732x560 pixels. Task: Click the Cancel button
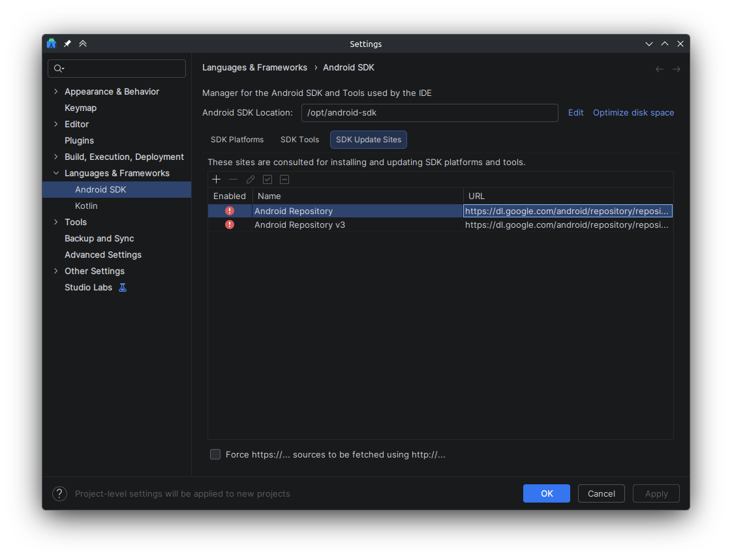click(602, 493)
